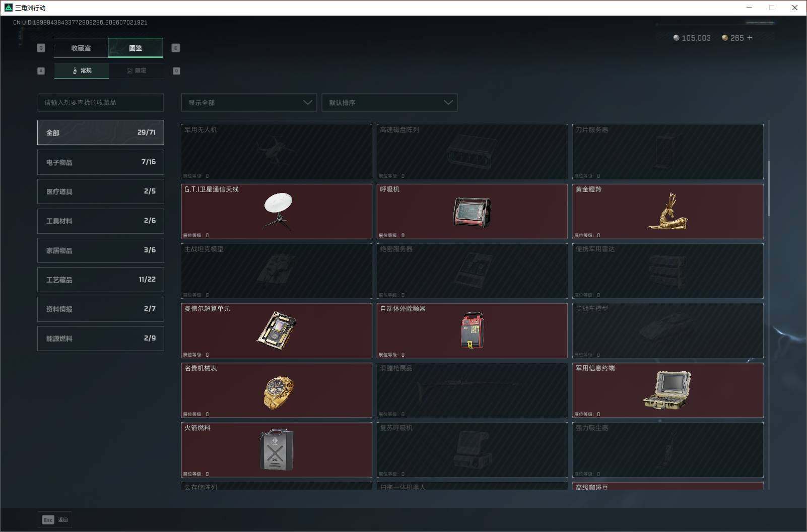
Task: Expand the 显示全部 filter dropdown
Action: click(x=249, y=102)
